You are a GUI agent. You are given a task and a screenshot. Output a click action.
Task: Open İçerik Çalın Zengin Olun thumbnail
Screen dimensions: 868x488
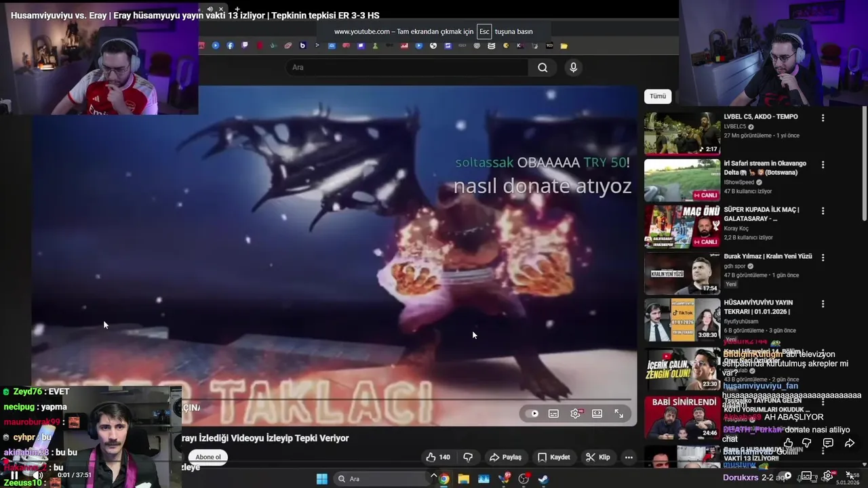(x=682, y=369)
